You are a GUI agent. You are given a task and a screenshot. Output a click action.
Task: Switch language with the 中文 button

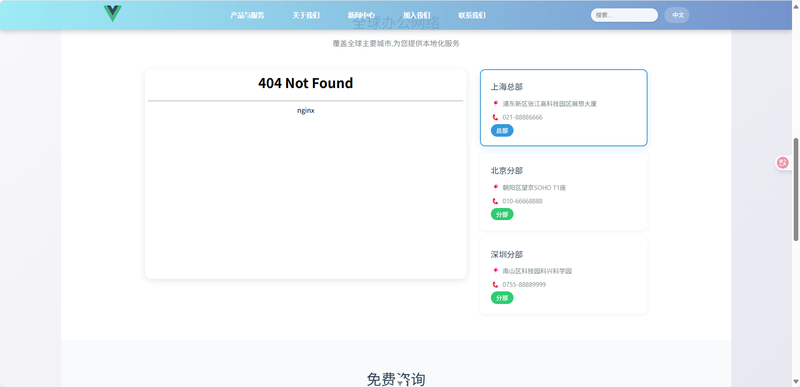tap(677, 15)
